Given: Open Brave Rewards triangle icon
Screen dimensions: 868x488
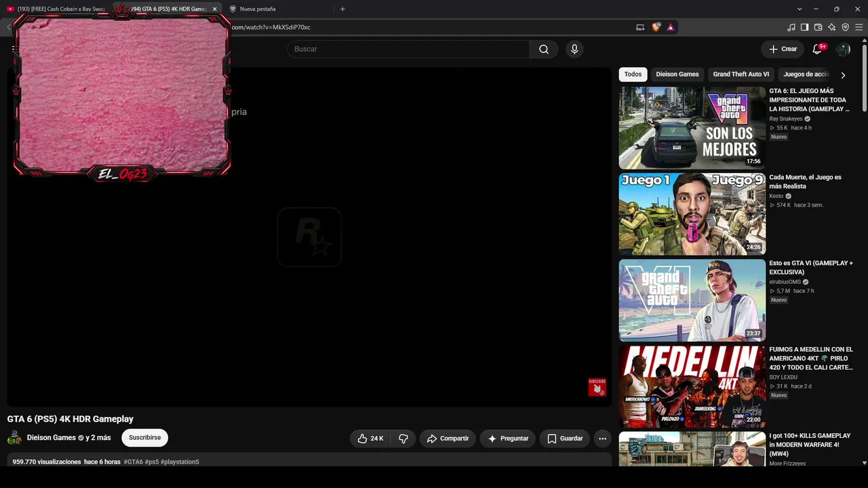Looking at the screenshot, I should tap(671, 27).
